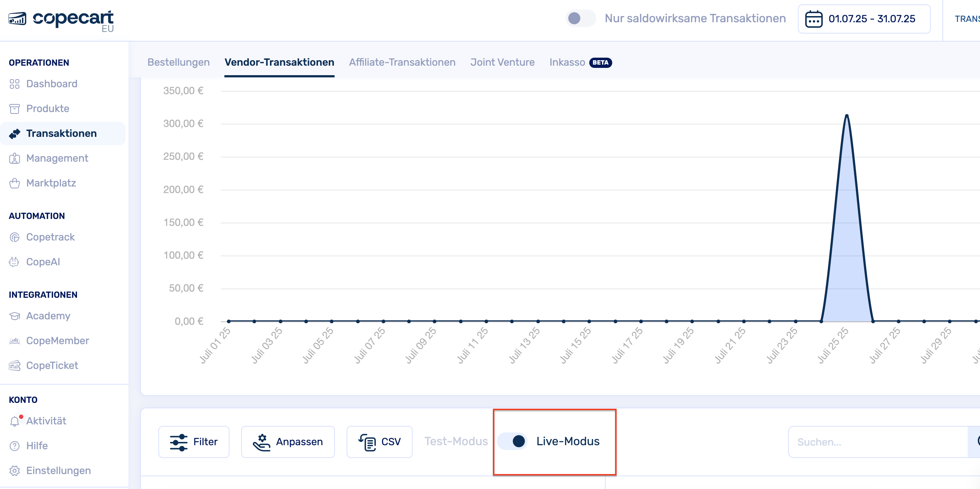
Task: Switch to the Bestellungen tab
Action: (178, 62)
